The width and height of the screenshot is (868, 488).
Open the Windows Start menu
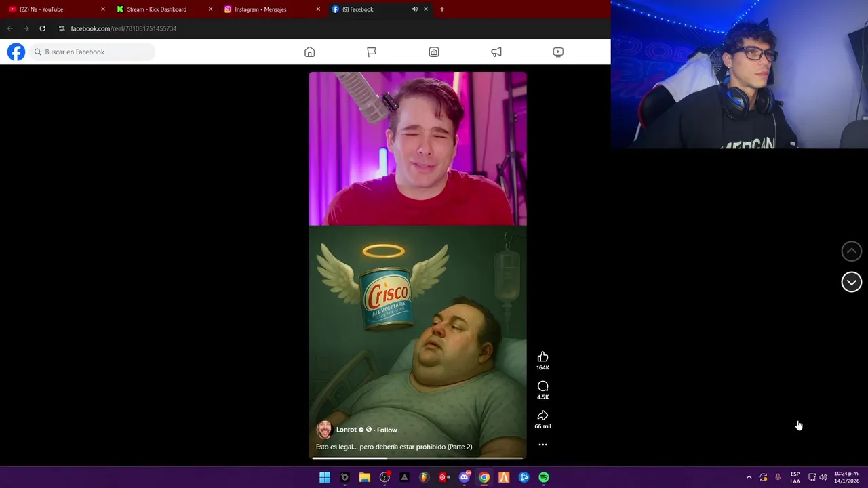325,477
